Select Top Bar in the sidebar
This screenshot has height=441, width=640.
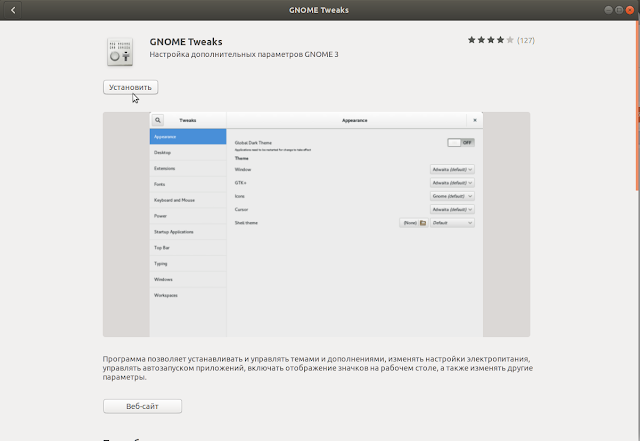click(x=188, y=248)
